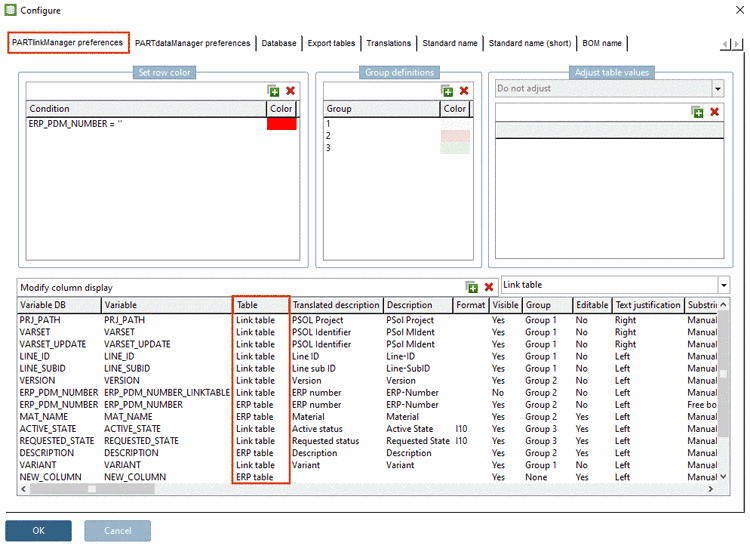The image size is (750, 549).
Task: Click the Translated description column header
Action: [x=336, y=305]
